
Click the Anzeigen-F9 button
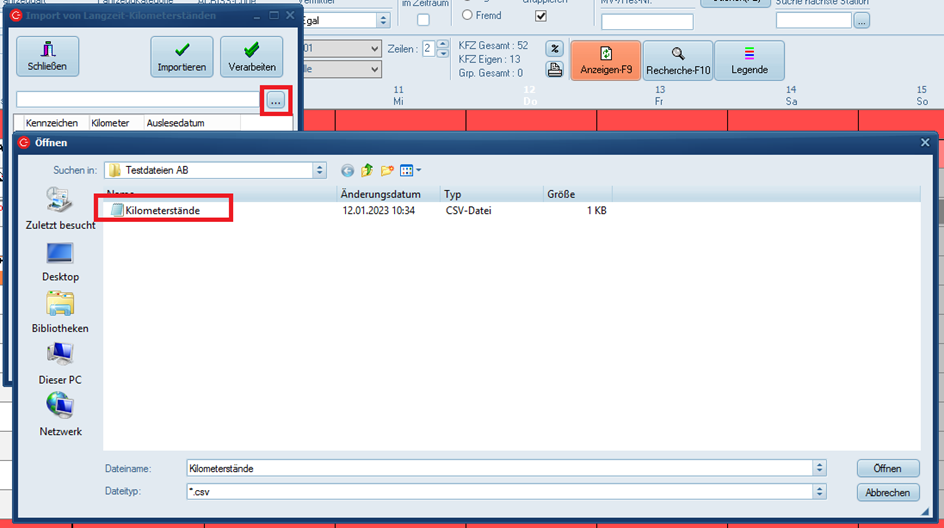(x=605, y=60)
